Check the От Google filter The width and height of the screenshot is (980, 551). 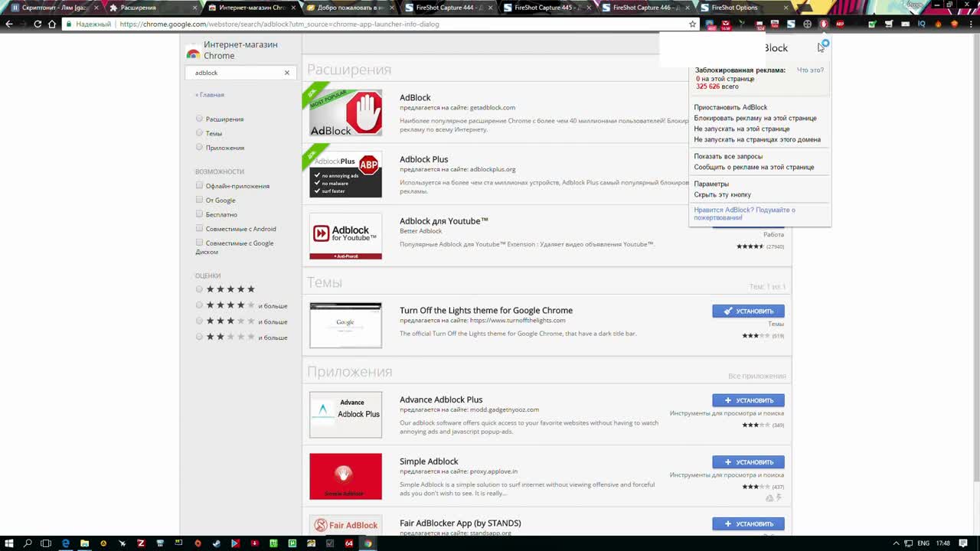click(x=199, y=200)
